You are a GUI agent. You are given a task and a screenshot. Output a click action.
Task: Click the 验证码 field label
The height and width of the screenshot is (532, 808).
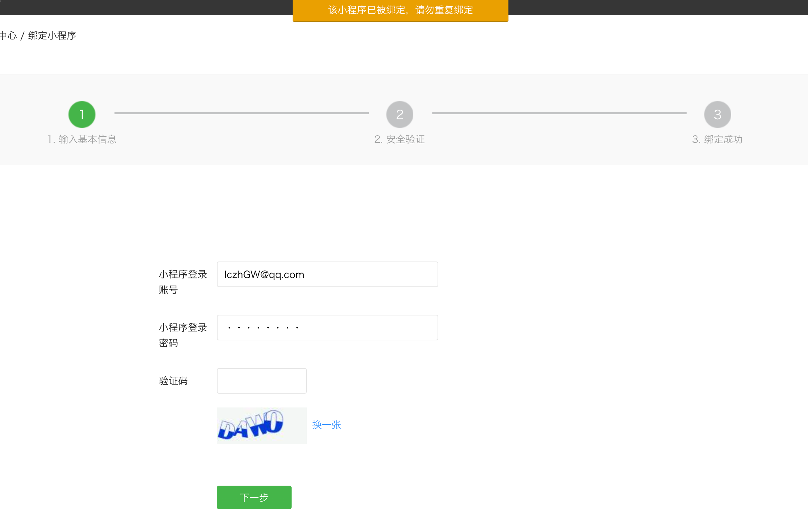point(173,381)
